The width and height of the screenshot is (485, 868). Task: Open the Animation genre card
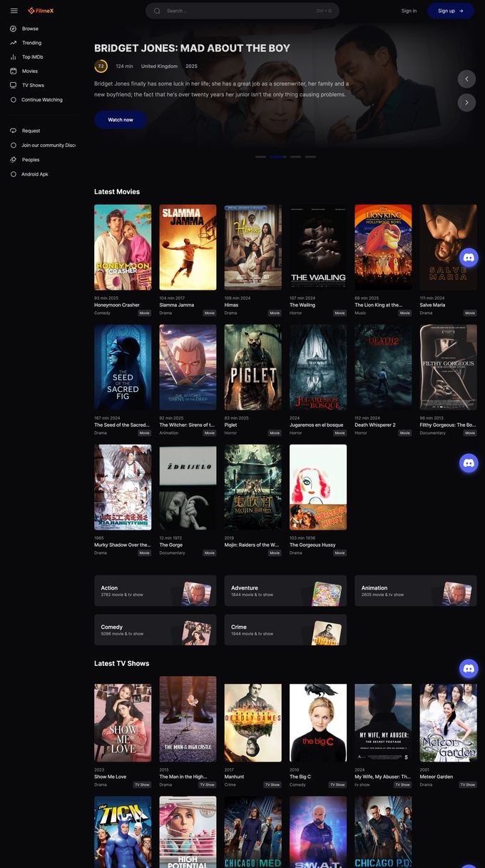pos(416,591)
